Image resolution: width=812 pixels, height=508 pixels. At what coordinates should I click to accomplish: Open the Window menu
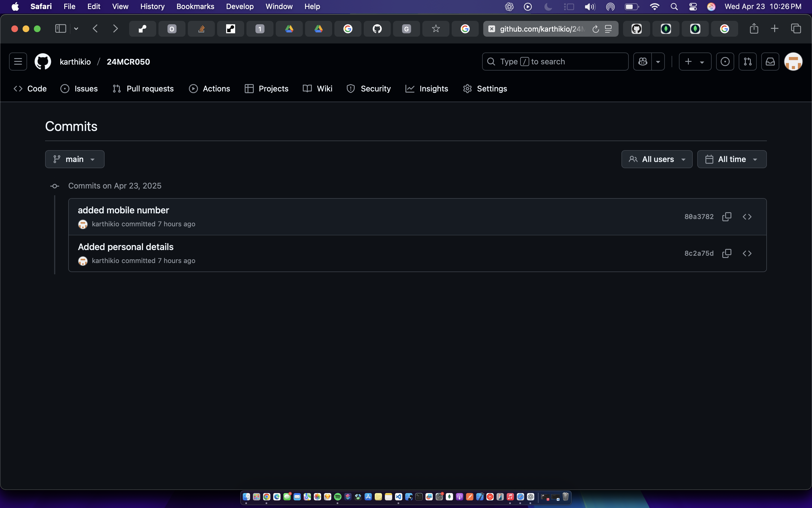coord(279,6)
